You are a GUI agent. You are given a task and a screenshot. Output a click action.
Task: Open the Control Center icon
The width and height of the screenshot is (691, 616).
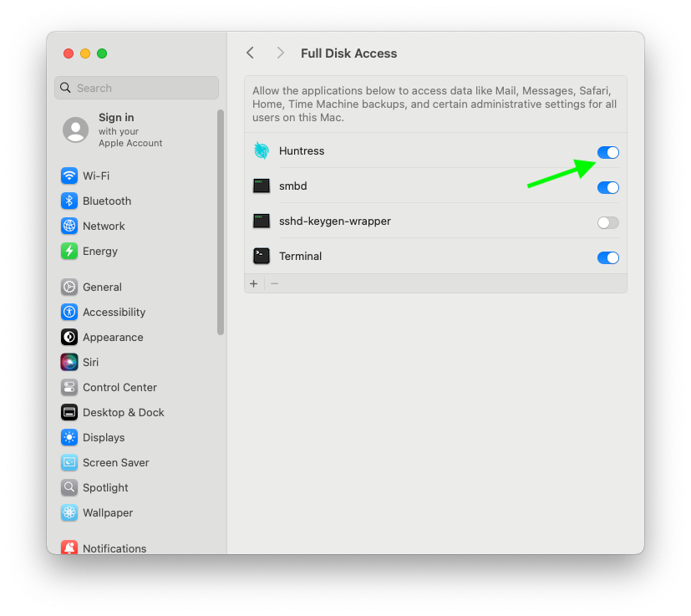pyautogui.click(x=69, y=388)
